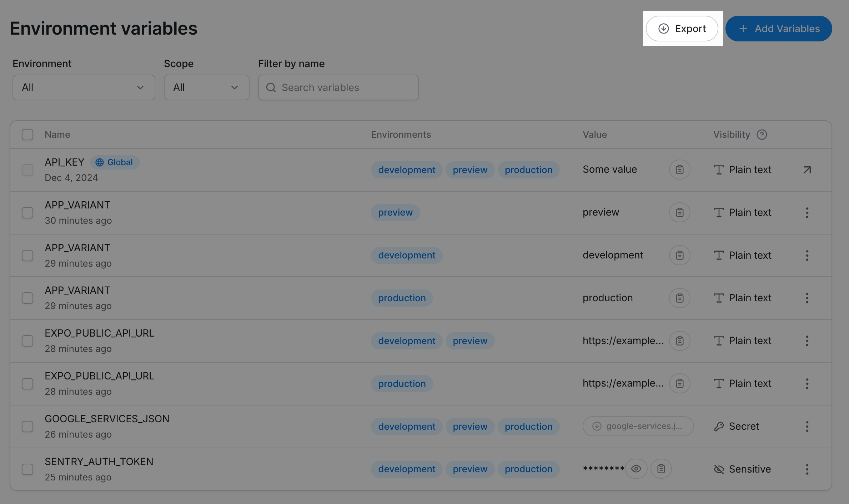Select the GOOGLE_SERVICES_JSON row checkbox
Viewport: 849px width, 504px height.
coord(27,427)
